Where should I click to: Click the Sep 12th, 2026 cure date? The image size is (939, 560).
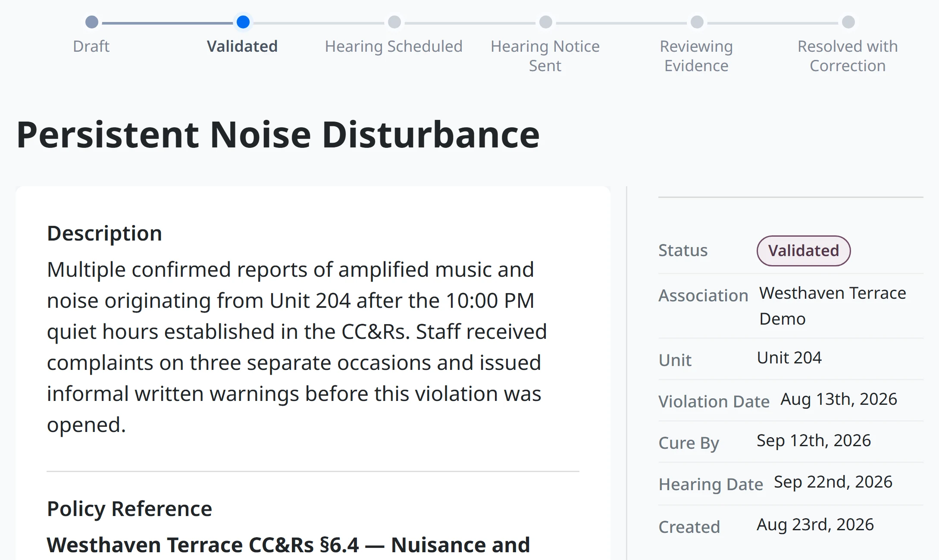tap(814, 441)
